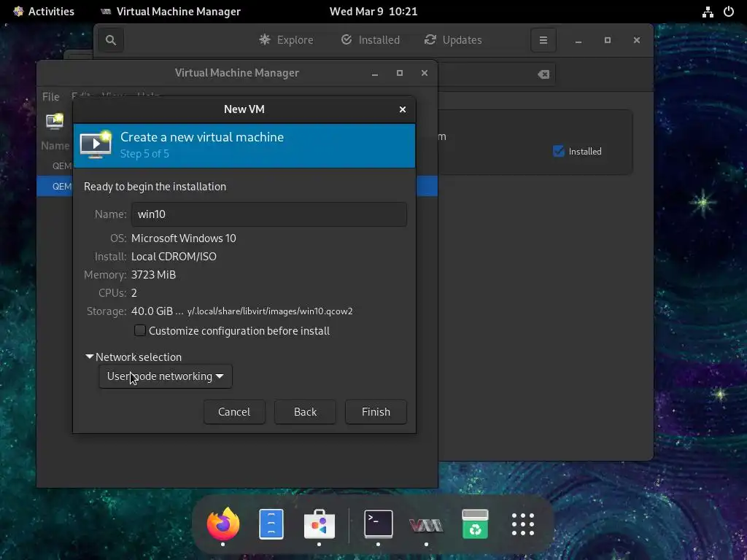Click the Local CDROM/ISO install value
Image resolution: width=747 pixels, height=560 pixels.
(x=174, y=257)
